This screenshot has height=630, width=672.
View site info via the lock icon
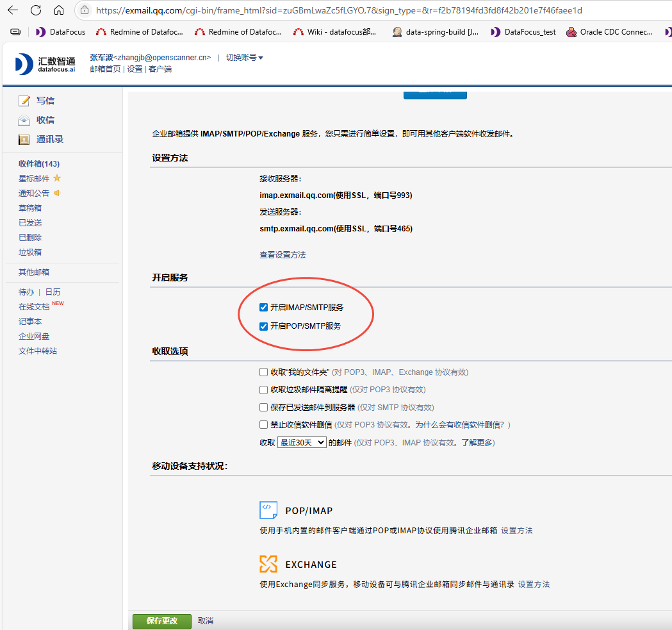point(85,10)
